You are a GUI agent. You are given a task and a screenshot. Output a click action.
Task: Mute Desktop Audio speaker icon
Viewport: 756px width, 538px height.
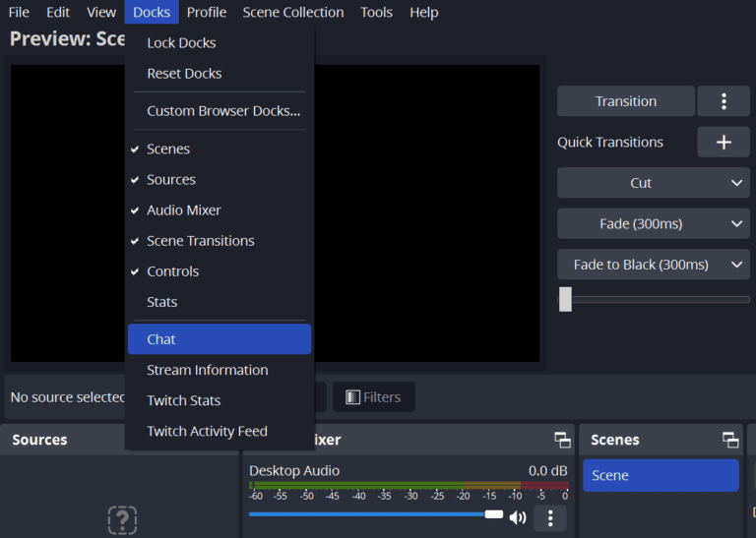[x=518, y=517]
